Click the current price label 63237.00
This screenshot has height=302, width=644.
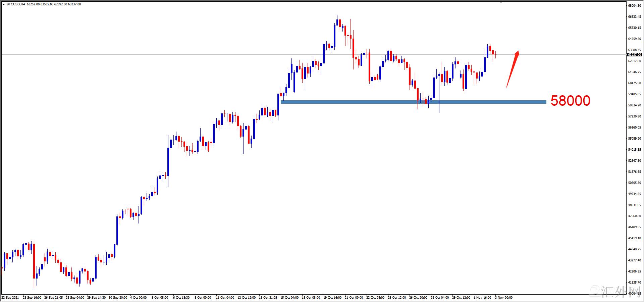click(635, 54)
